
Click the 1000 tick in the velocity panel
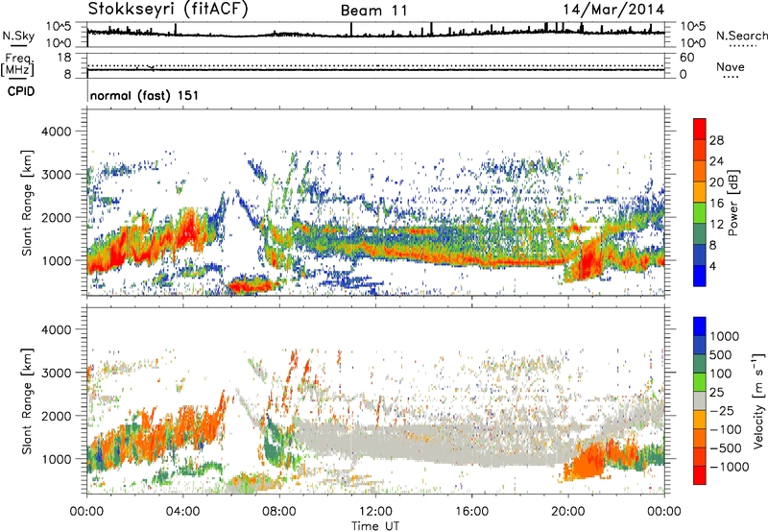[56, 459]
